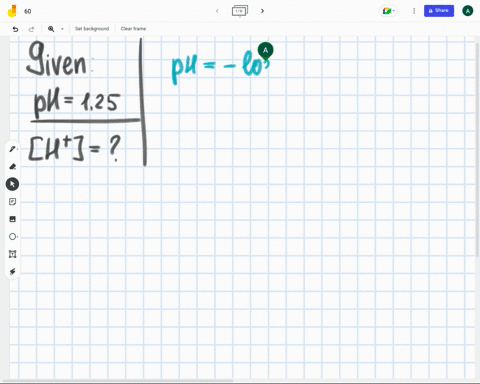The height and width of the screenshot is (384, 480).
Task: Click the collaborator cursor marker A
Action: pos(265,51)
